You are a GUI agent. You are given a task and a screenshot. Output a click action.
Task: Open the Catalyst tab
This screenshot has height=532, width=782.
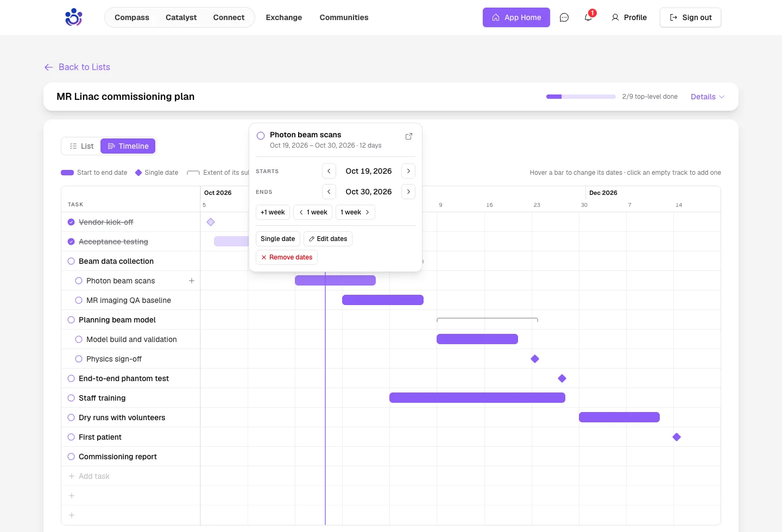tap(181, 17)
